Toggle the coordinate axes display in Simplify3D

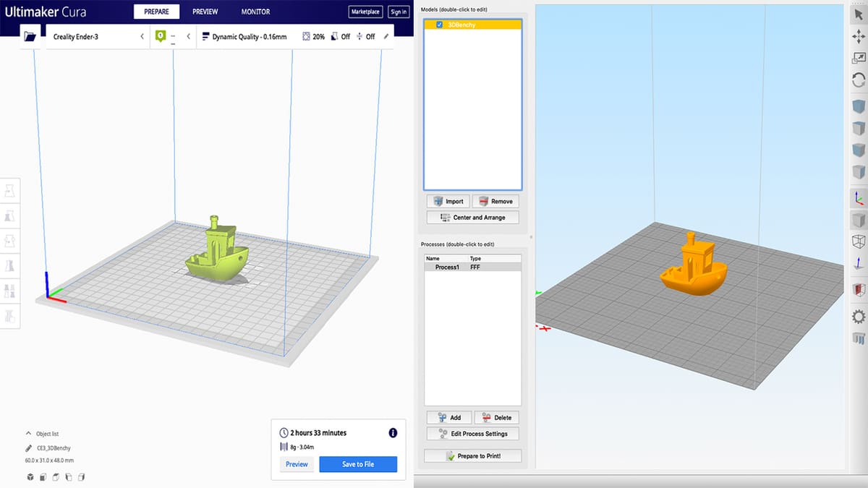[x=859, y=198]
